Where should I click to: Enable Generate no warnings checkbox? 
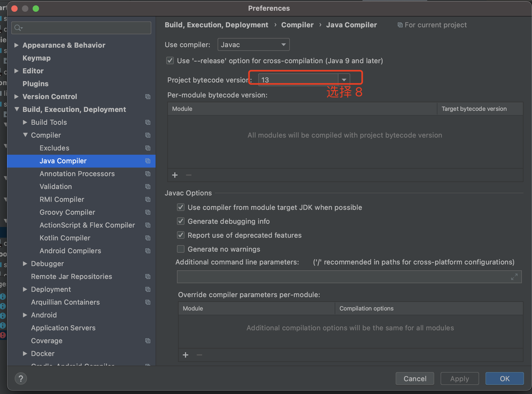tap(181, 249)
